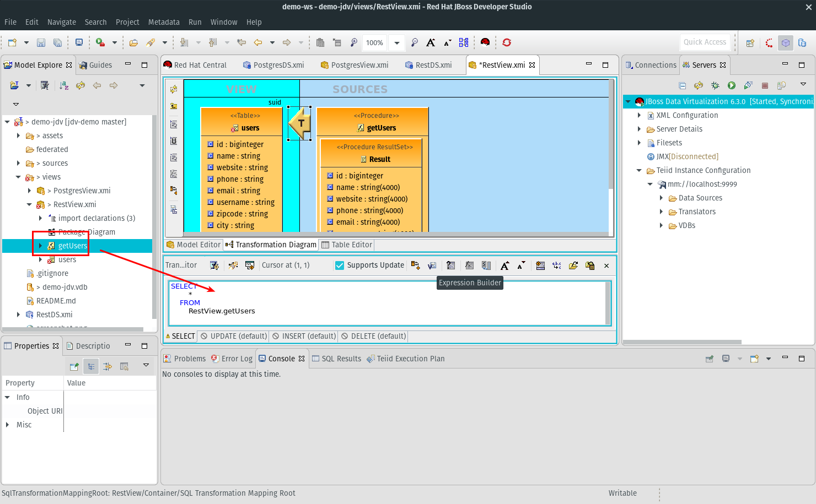
Task: Collapse the demo-jdv project tree node
Action: [x=7, y=122]
